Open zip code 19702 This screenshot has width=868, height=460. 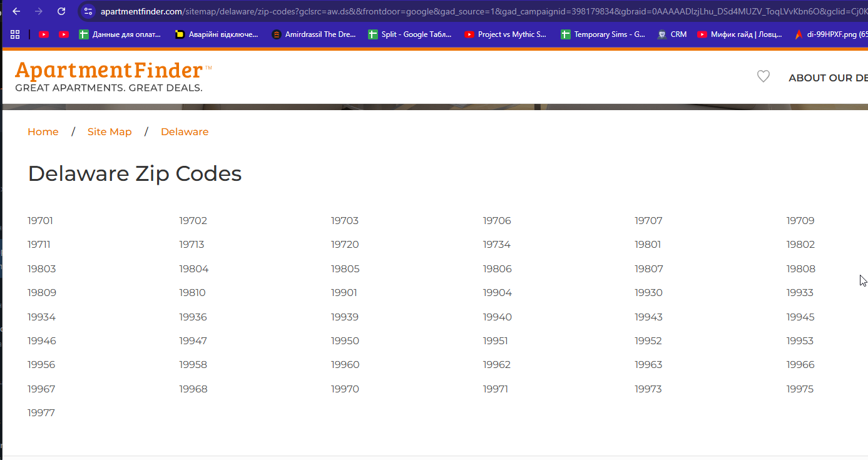193,220
